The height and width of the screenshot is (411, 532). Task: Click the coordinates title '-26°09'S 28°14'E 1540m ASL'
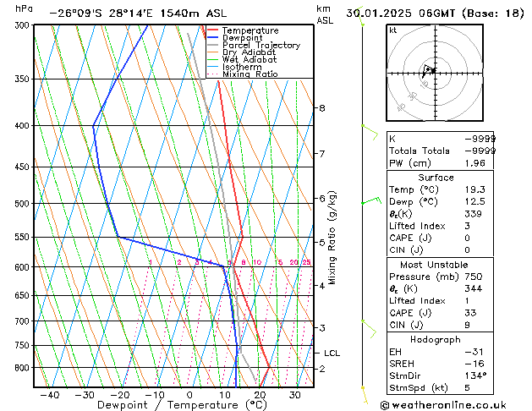pos(138,14)
